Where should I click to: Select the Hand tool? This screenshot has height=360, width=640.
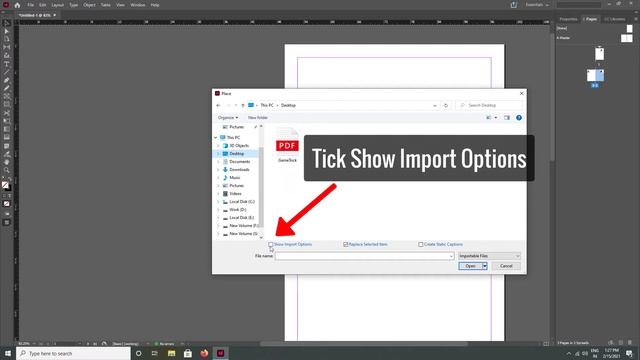pyautogui.click(x=7, y=162)
